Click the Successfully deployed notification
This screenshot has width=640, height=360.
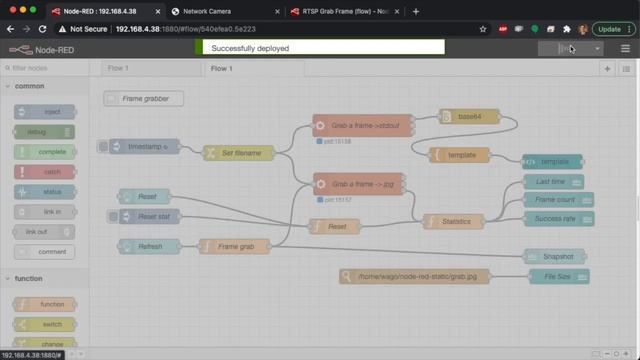click(x=320, y=47)
